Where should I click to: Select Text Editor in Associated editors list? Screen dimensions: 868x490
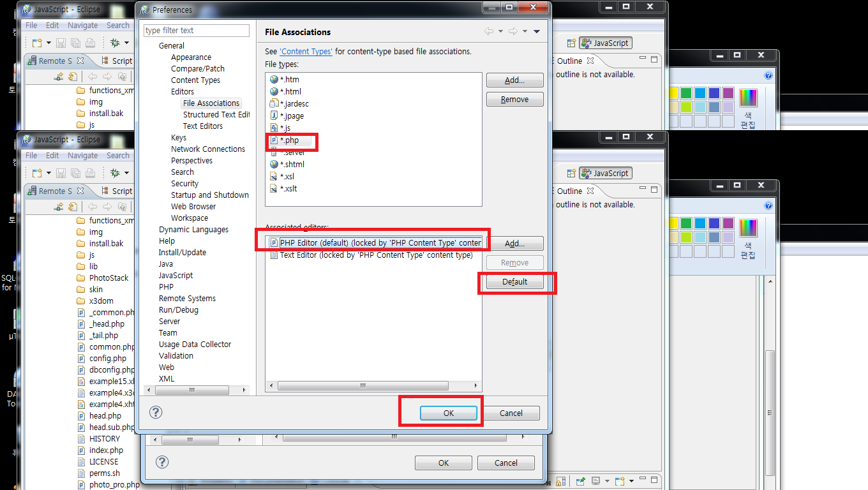[x=371, y=255]
